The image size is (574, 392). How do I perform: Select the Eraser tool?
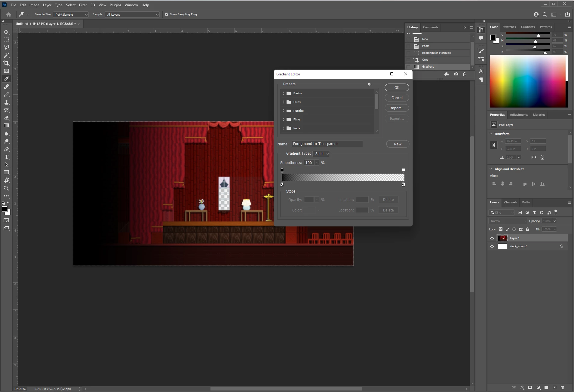point(6,118)
